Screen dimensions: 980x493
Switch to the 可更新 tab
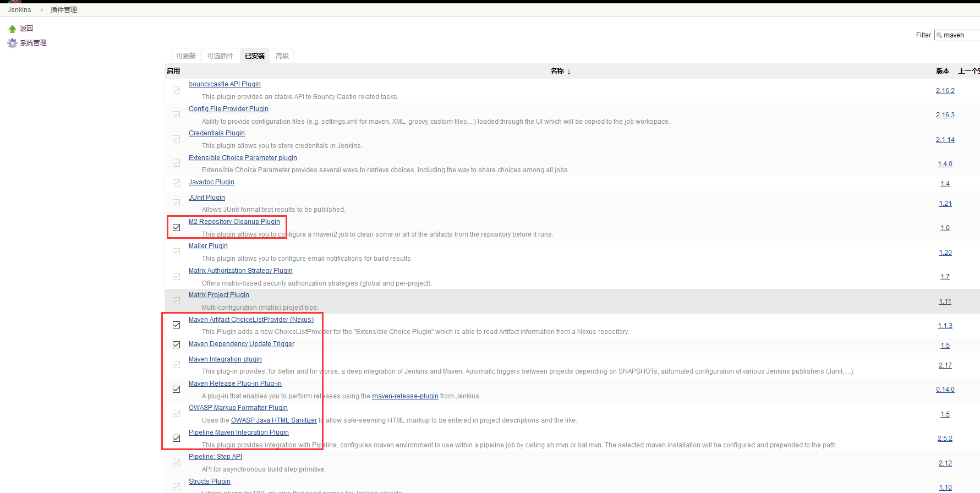186,56
